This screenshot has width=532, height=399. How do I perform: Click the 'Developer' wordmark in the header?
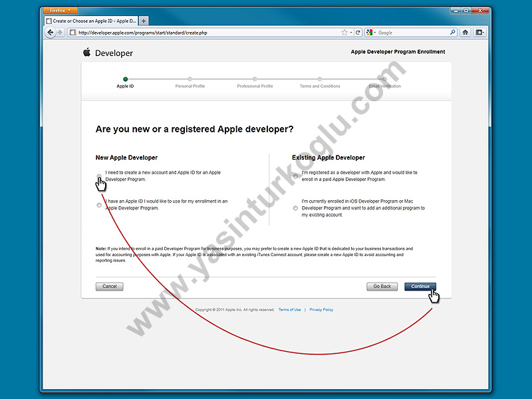(114, 53)
